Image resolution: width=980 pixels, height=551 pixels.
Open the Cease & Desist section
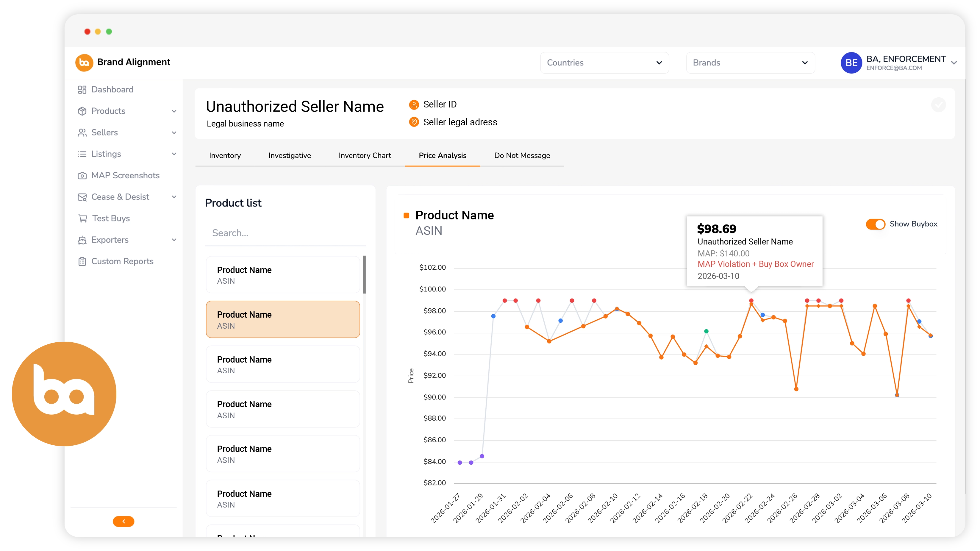[x=120, y=197]
